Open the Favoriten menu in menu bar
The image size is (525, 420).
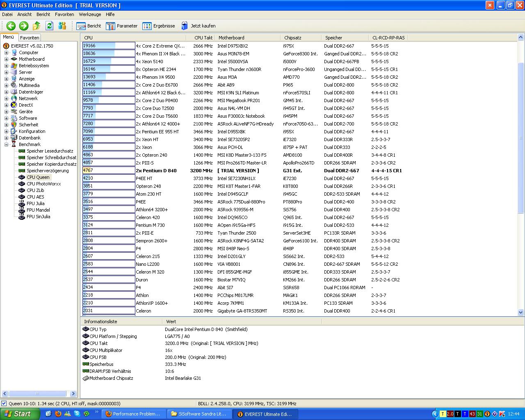point(64,14)
